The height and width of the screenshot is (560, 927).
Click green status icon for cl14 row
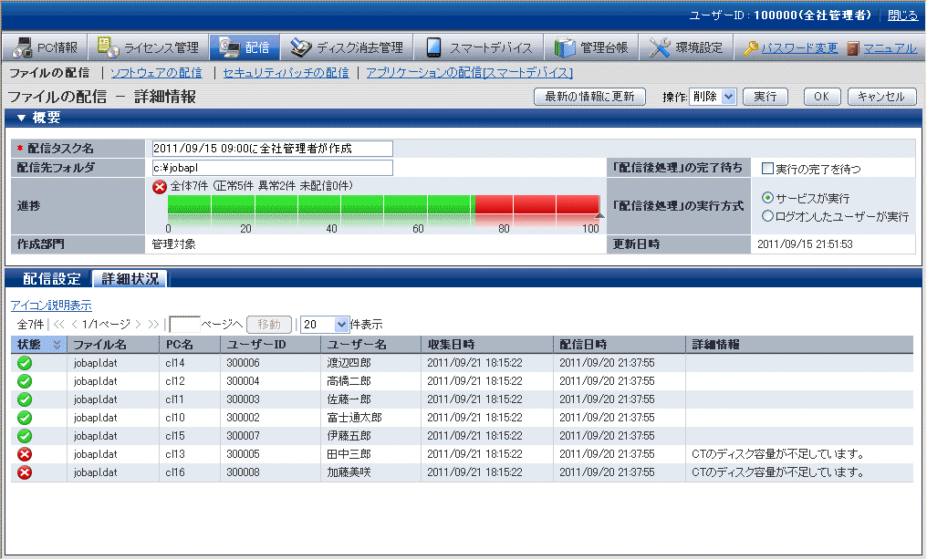pos(26,363)
